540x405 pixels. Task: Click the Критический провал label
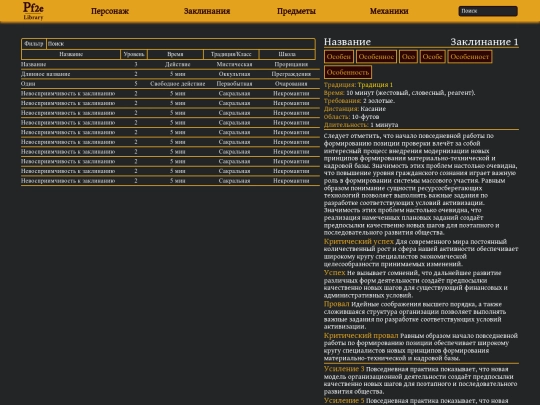[x=361, y=335]
